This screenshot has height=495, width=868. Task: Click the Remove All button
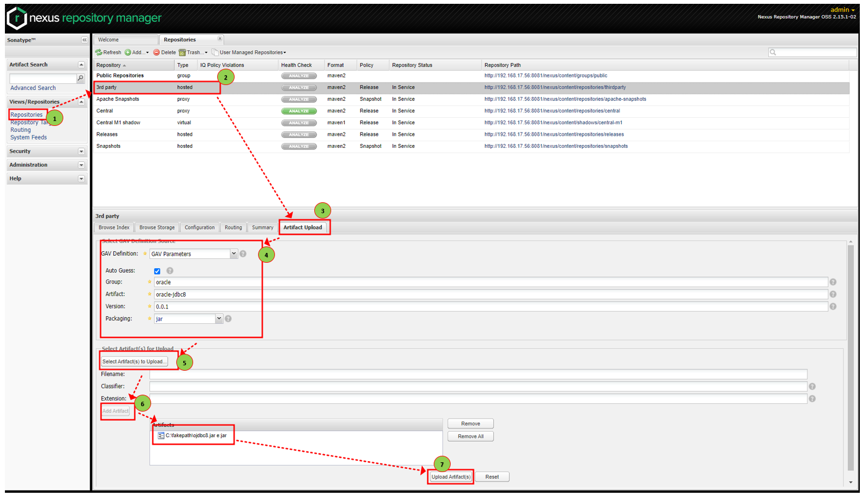click(x=470, y=437)
